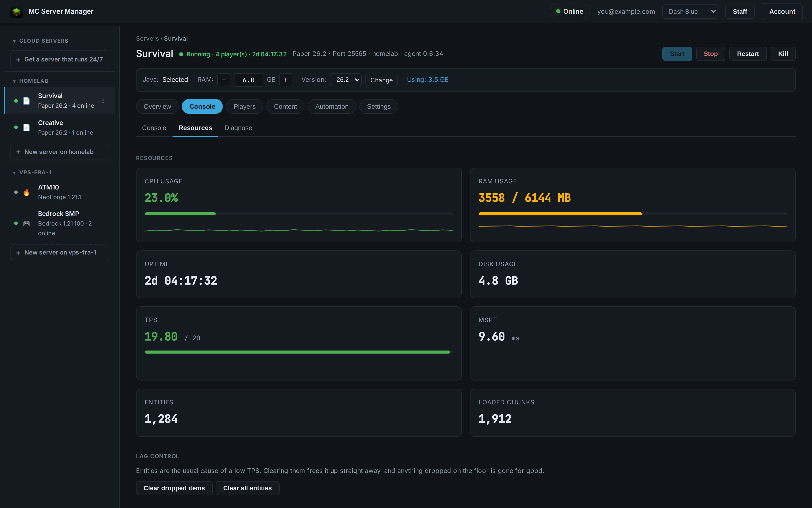This screenshot has height=508, width=812.
Task: Click Clear all entities
Action: (x=247, y=488)
